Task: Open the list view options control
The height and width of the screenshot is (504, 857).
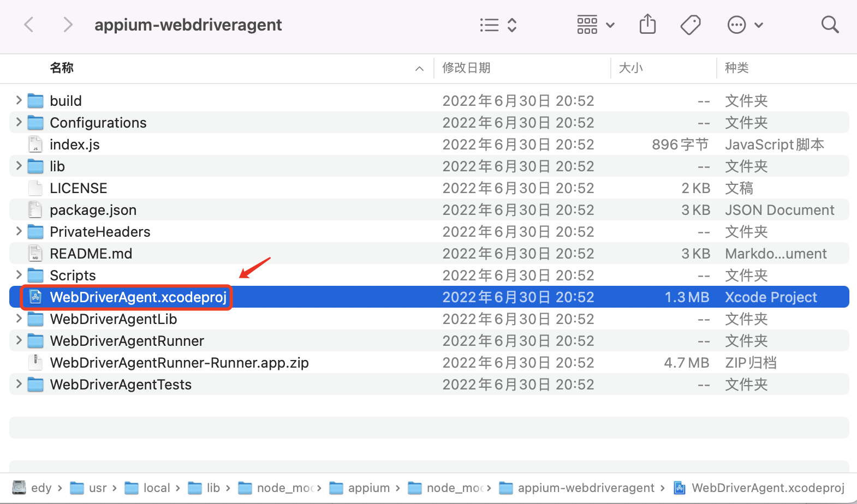Action: tap(498, 25)
